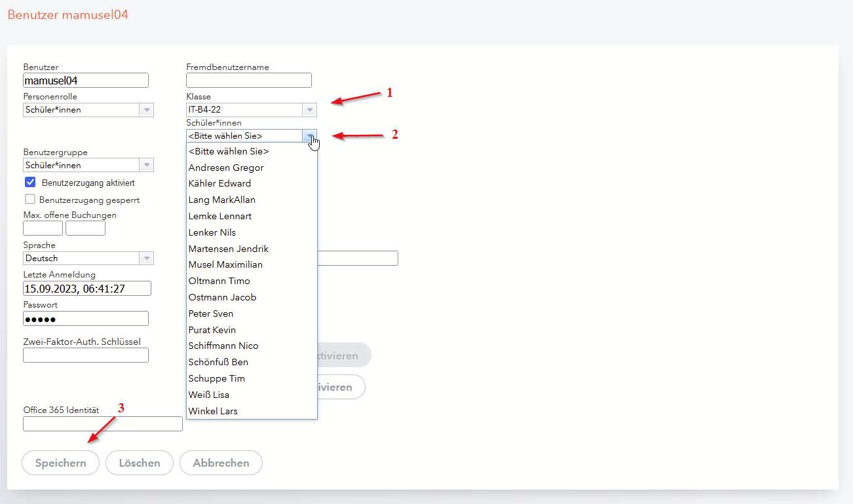Focus the Benutzer field containing mamusel04
Viewport: 853px width, 504px height.
[x=86, y=80]
